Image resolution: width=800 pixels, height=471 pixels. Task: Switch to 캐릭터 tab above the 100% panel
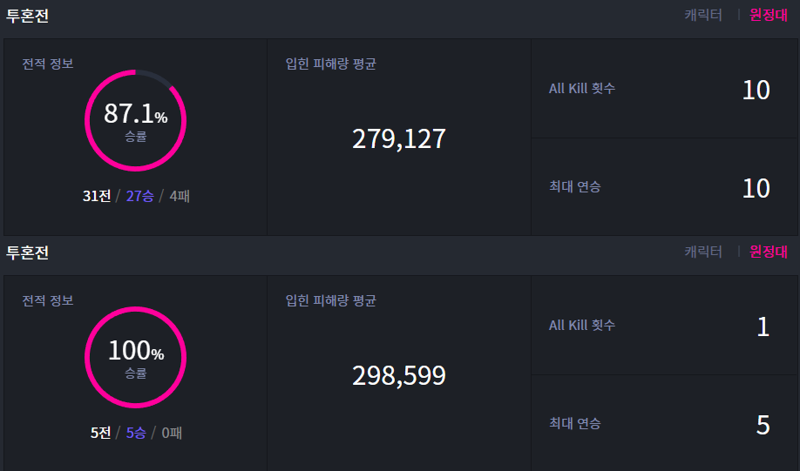[703, 252]
